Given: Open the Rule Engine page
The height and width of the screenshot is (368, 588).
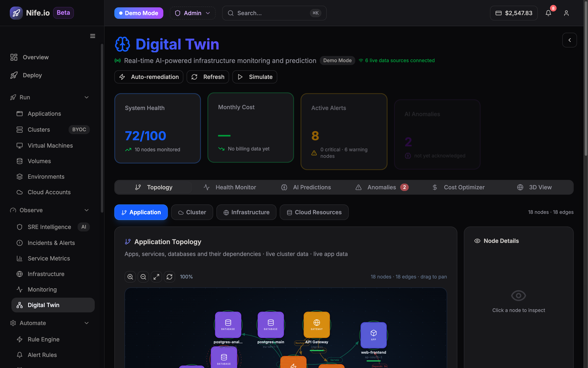Looking at the screenshot, I should click(x=53, y=339).
